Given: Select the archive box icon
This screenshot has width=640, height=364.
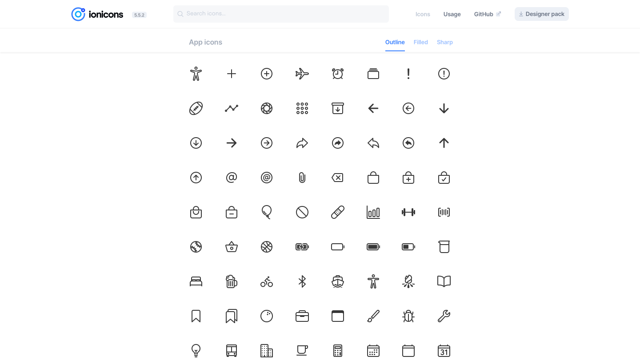Looking at the screenshot, I should pyautogui.click(x=338, y=108).
